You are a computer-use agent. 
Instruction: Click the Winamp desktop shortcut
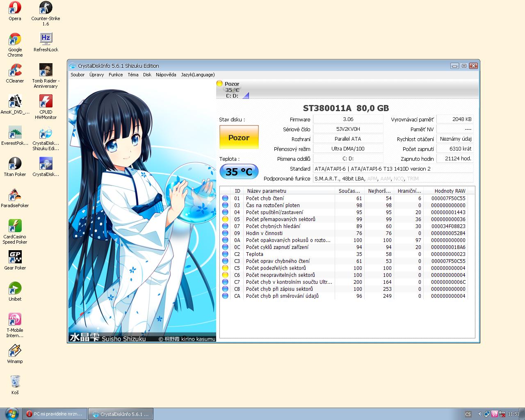(x=15, y=354)
